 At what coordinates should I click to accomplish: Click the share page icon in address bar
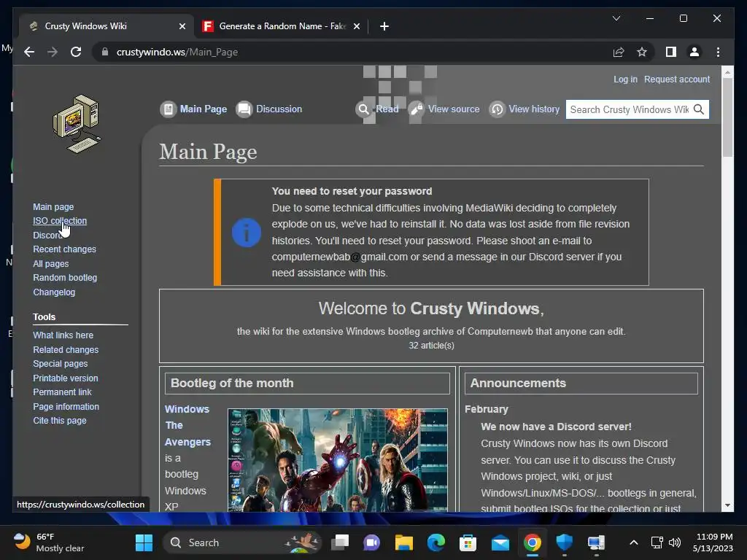(x=619, y=52)
